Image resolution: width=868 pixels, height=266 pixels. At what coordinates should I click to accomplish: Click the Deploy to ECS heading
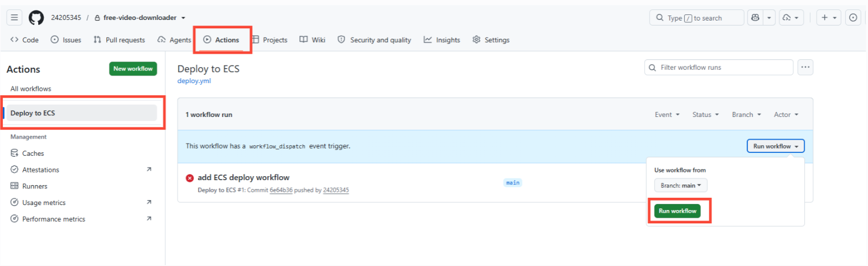point(209,69)
